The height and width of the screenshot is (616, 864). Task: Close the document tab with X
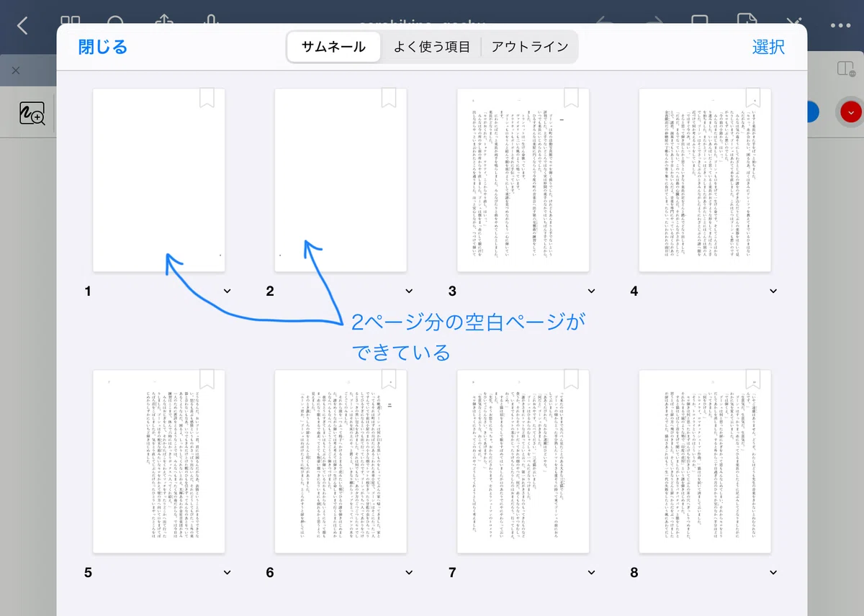pos(16,71)
